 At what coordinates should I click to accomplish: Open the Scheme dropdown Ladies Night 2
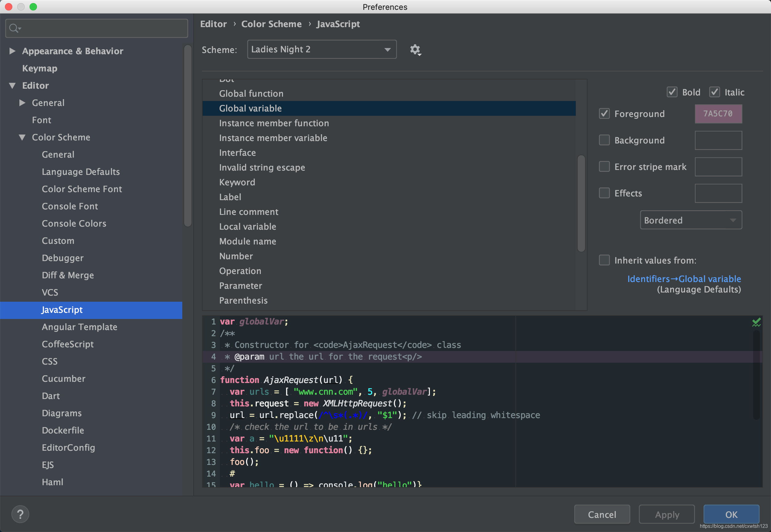322,50
